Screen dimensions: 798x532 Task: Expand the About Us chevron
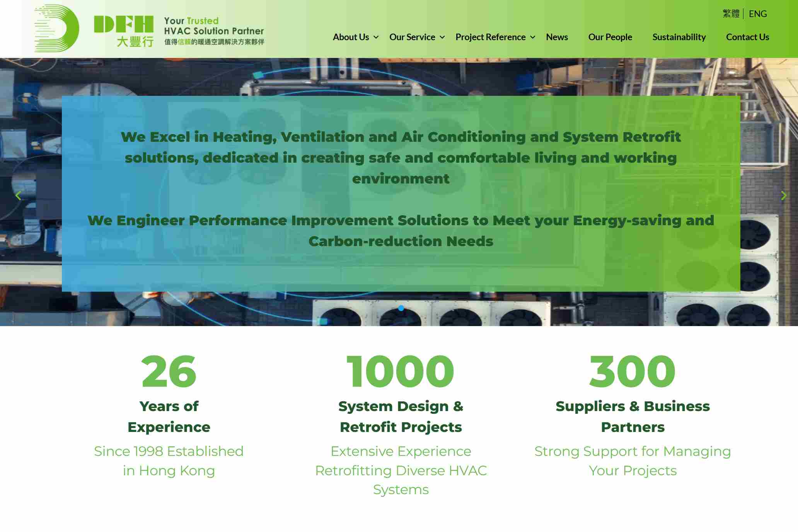376,37
